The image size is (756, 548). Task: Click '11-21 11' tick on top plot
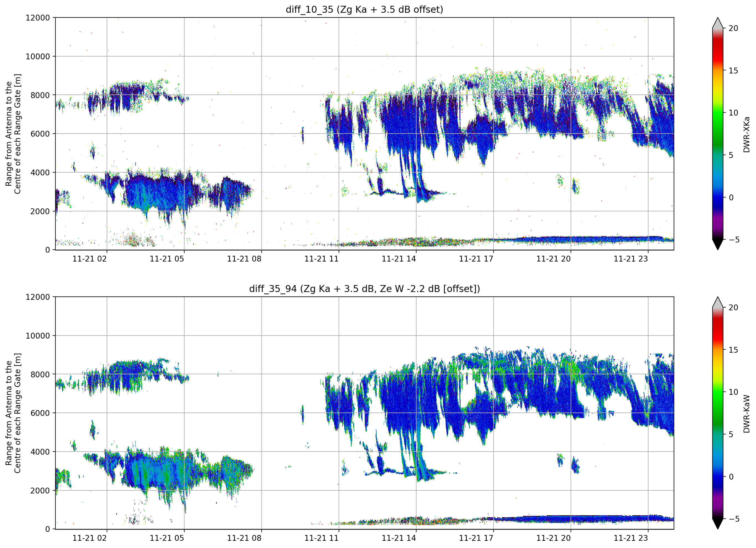[321, 259]
